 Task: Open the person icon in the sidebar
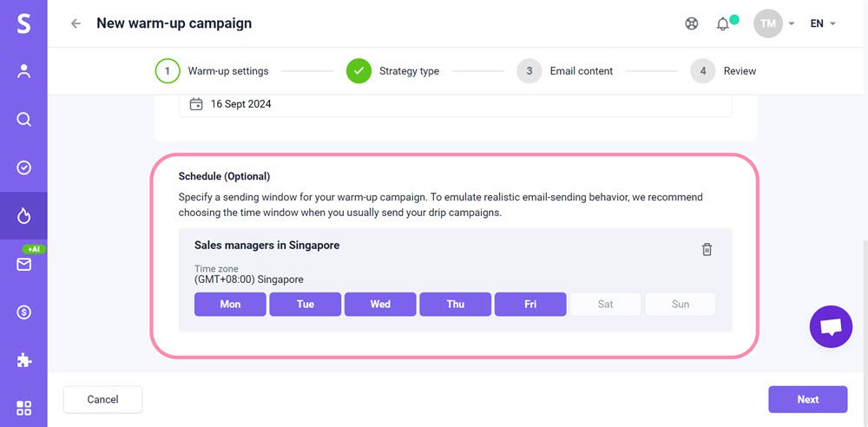23,72
